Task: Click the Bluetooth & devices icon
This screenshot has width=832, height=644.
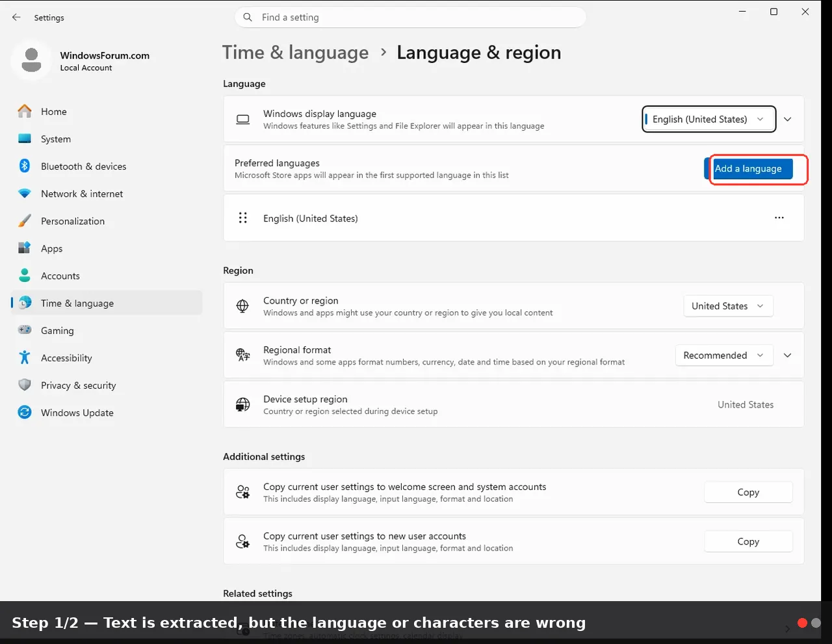Action: (25, 166)
